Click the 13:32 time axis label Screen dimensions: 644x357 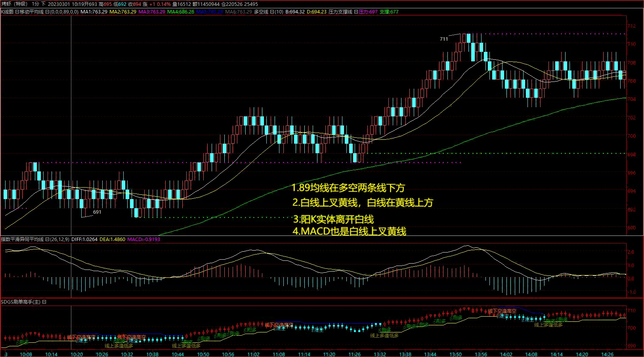pos(380,354)
